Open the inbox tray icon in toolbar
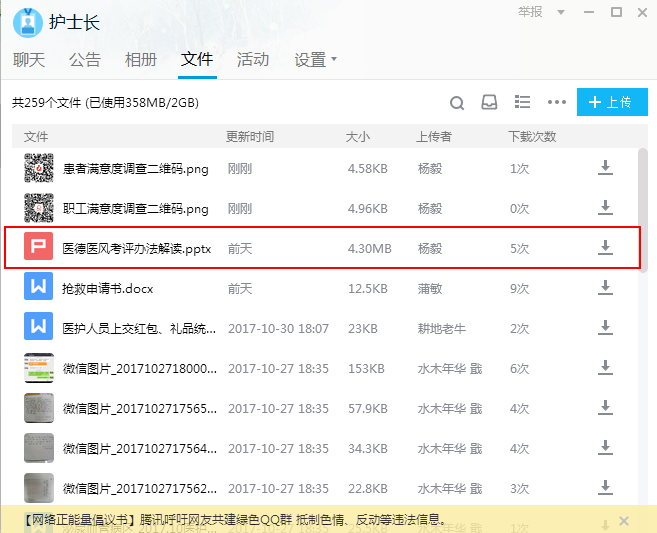 coord(489,103)
